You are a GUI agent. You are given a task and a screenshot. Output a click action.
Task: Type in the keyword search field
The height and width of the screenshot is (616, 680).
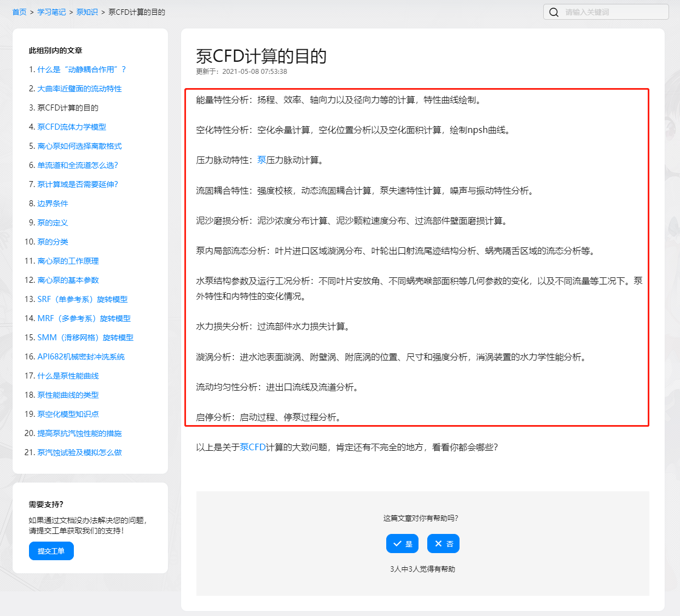pyautogui.click(x=613, y=12)
